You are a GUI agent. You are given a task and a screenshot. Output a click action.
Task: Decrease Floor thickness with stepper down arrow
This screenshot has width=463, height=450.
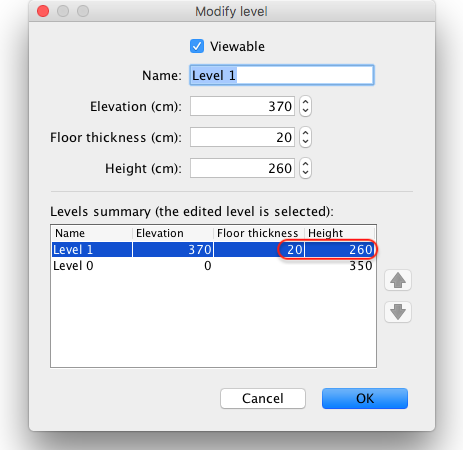(305, 142)
